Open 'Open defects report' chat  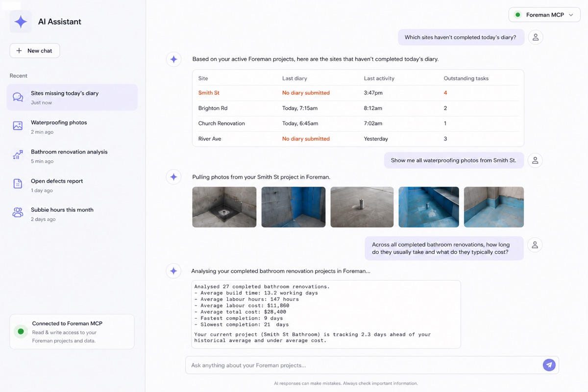click(72, 185)
